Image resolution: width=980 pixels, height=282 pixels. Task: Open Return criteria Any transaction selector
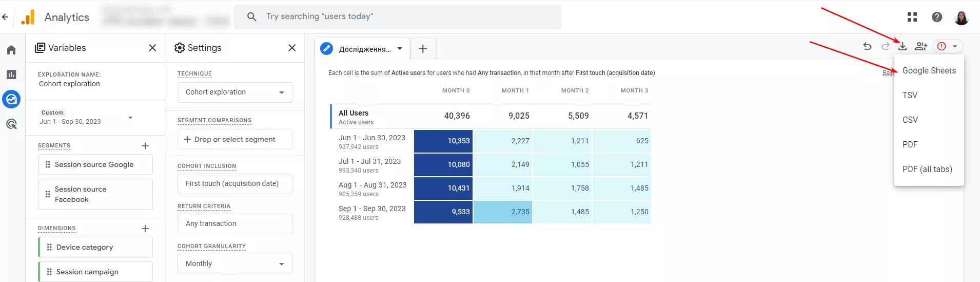(x=235, y=224)
